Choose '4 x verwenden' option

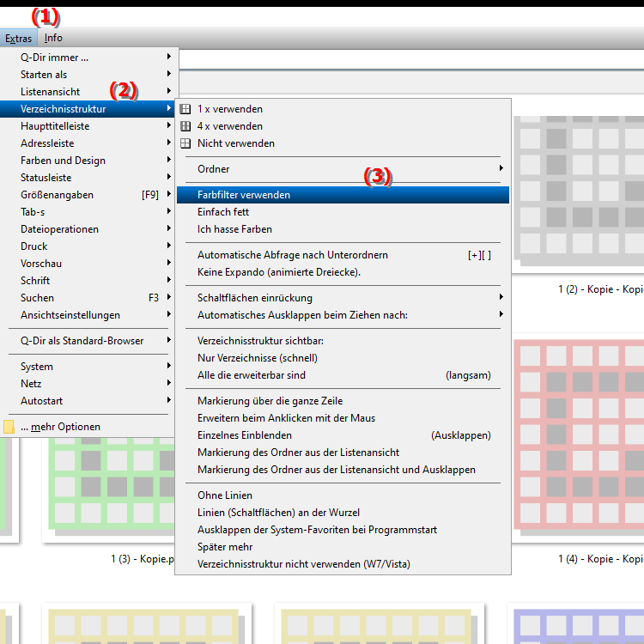point(343,126)
